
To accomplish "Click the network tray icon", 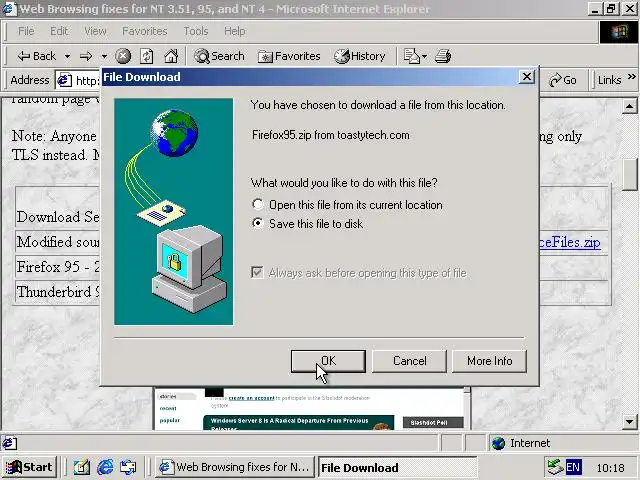I will pyautogui.click(x=555, y=467).
